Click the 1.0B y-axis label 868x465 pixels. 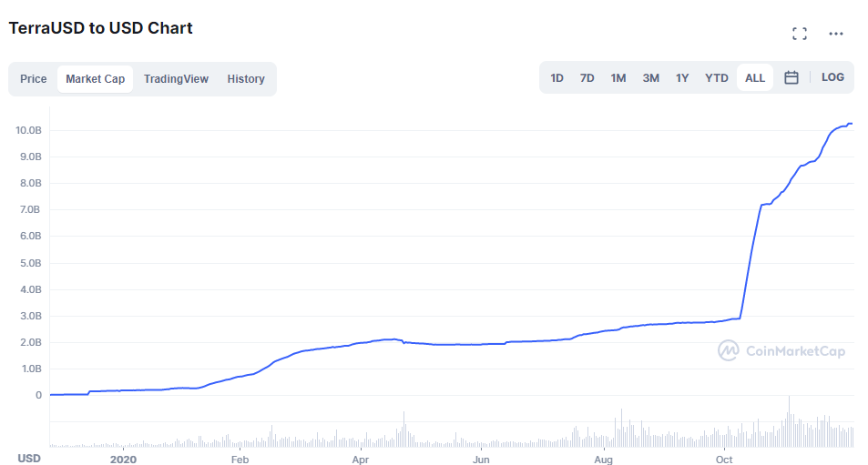pyautogui.click(x=32, y=369)
